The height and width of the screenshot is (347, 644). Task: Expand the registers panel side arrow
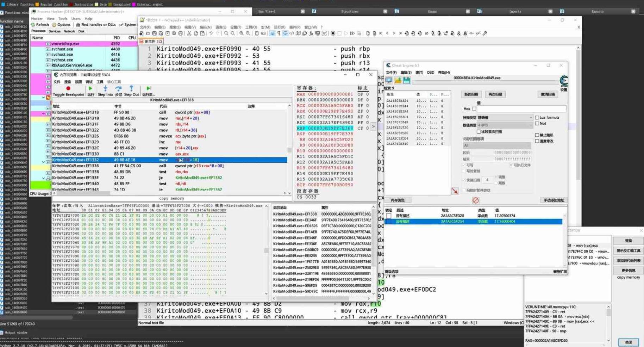373,126
